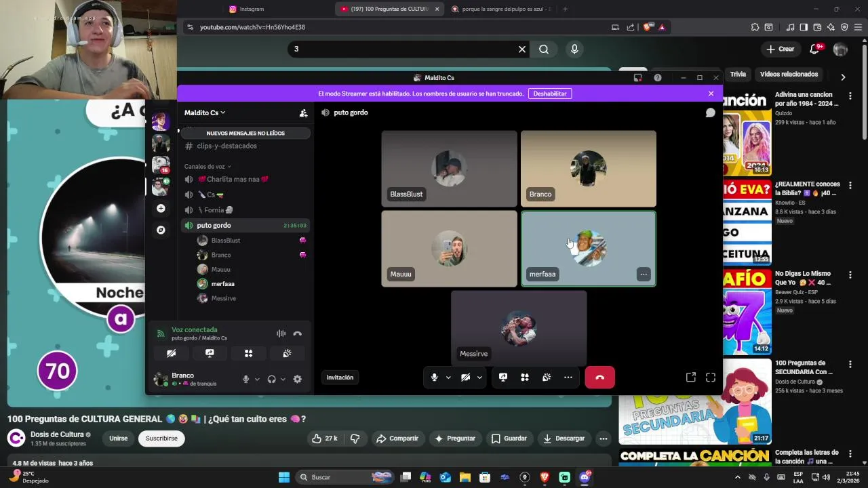Deafen with the headphones icon in the user panel
This screenshot has height=488, width=868.
click(271, 380)
